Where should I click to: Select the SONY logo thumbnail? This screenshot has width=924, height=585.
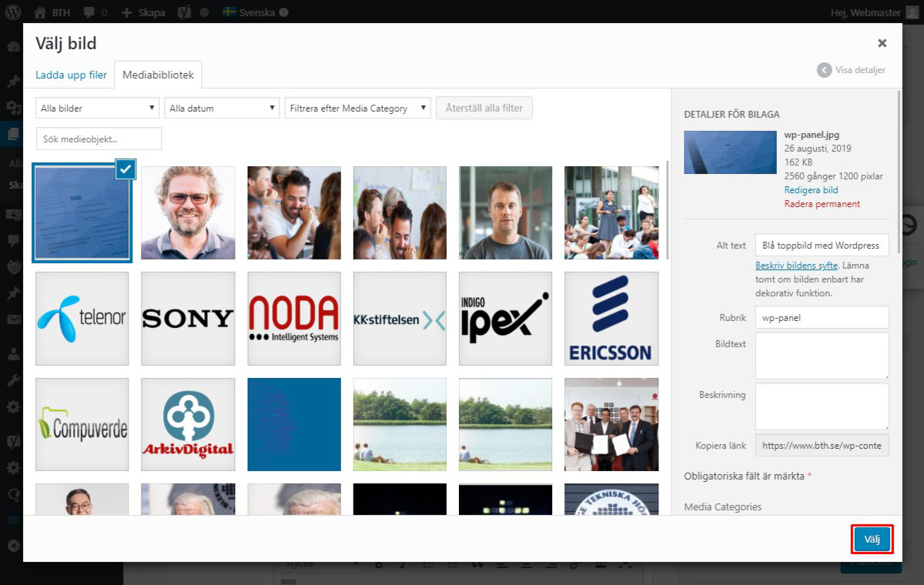(188, 319)
